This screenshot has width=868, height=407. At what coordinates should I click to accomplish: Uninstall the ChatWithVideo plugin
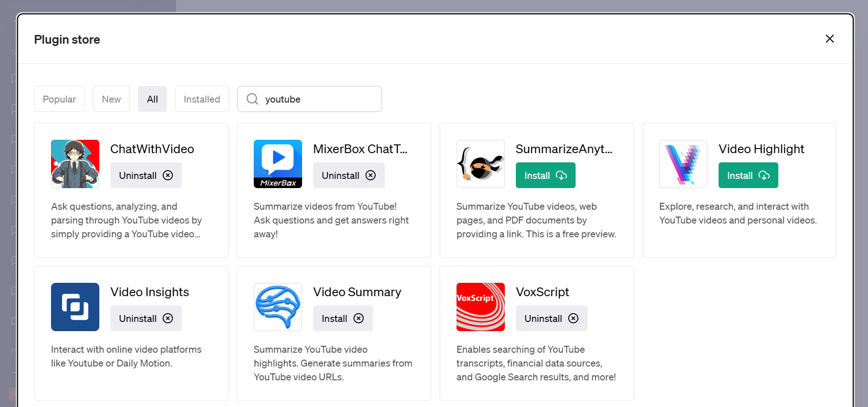tap(146, 175)
